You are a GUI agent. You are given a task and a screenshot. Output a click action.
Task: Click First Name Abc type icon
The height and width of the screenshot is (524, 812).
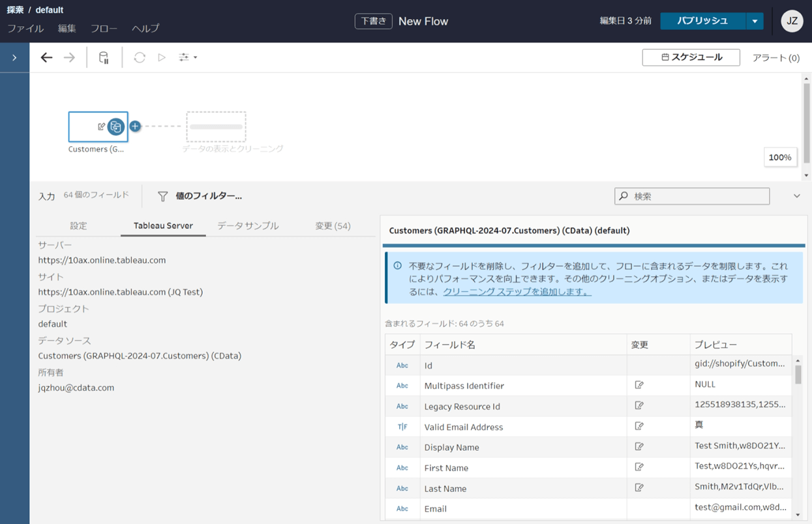tap(402, 467)
